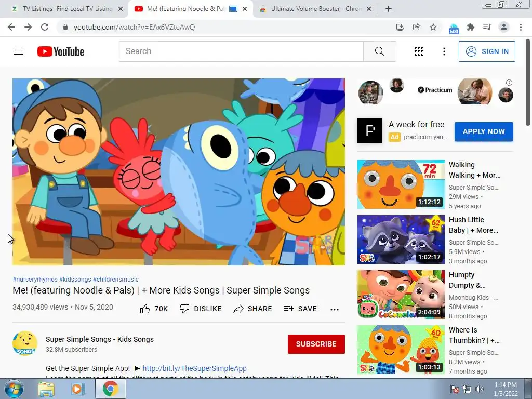532x399 pixels.
Task: Open Volume Booster 600 extension icon
Action: 454,29
